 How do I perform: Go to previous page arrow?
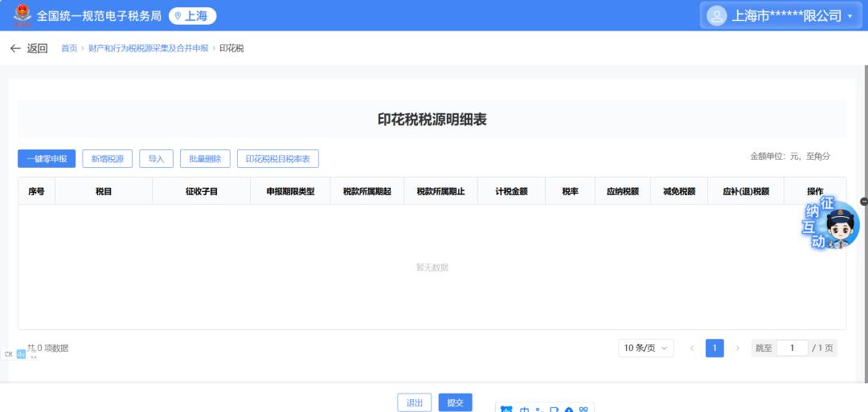point(692,348)
